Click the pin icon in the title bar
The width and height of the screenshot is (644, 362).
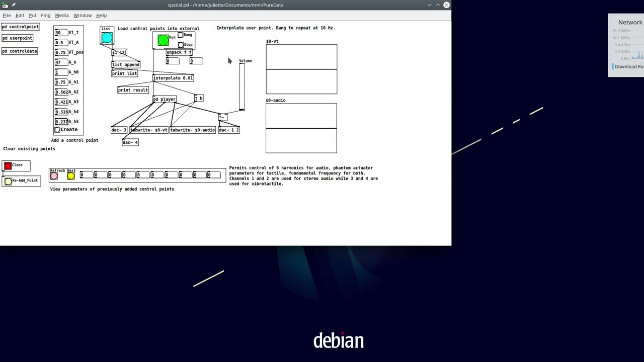click(14, 5)
